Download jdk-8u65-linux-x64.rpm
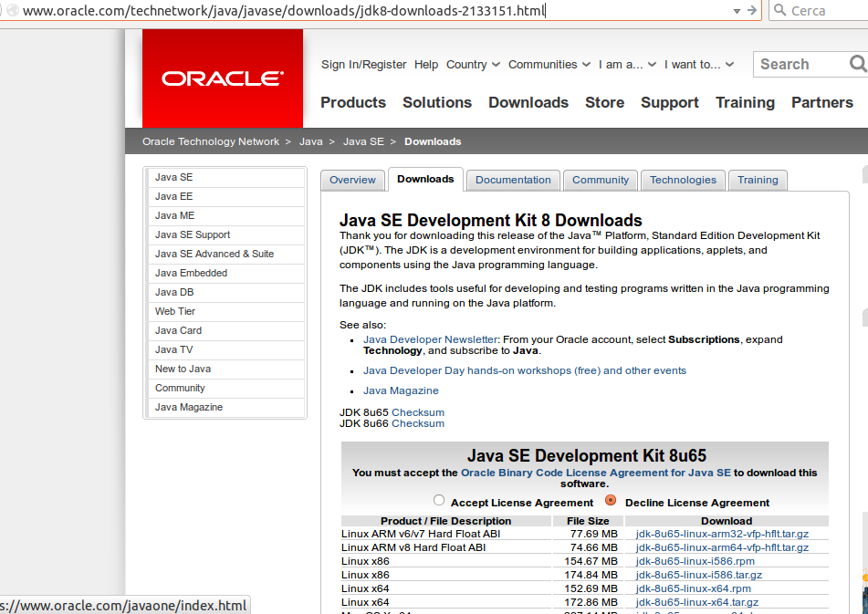The width and height of the screenshot is (868, 614). [x=693, y=589]
